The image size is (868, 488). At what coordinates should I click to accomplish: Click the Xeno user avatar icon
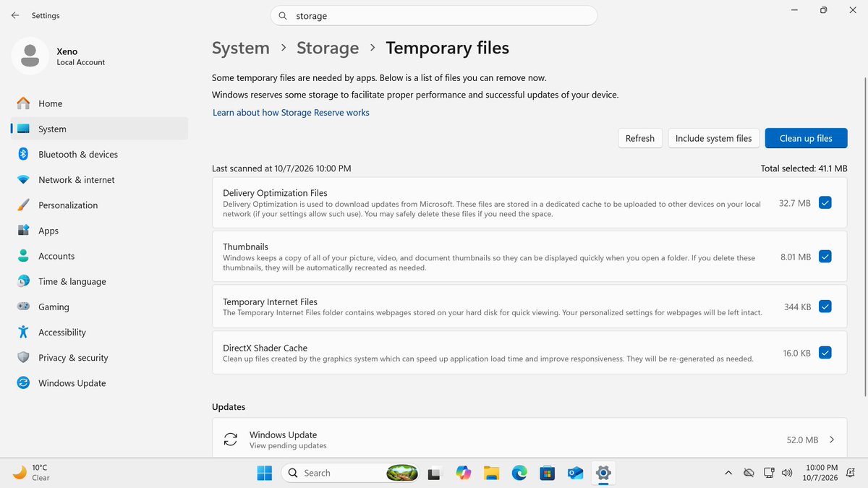(30, 56)
